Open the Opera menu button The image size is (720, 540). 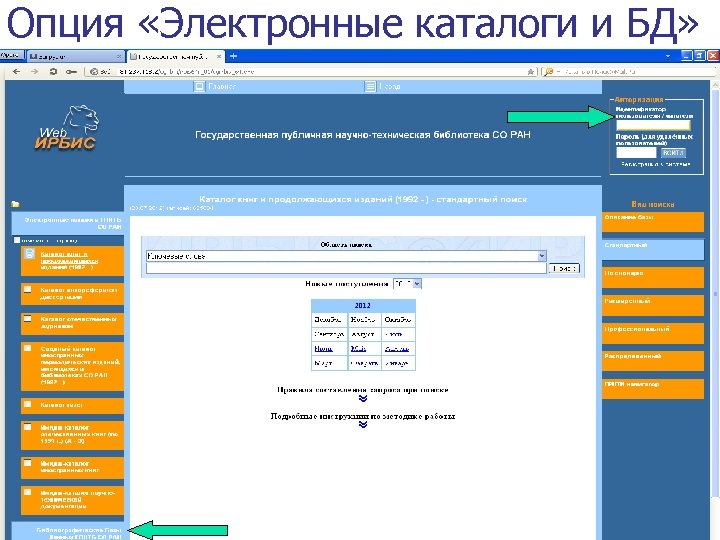click(x=11, y=56)
